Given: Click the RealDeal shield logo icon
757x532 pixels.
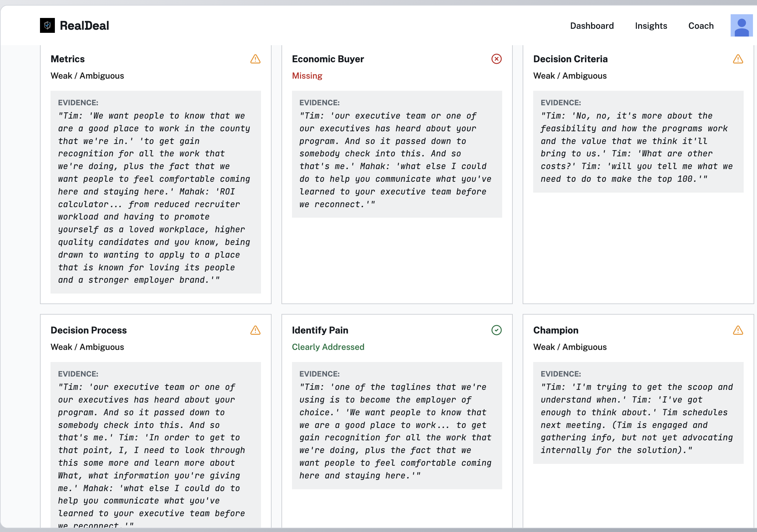Looking at the screenshot, I should 47,25.
